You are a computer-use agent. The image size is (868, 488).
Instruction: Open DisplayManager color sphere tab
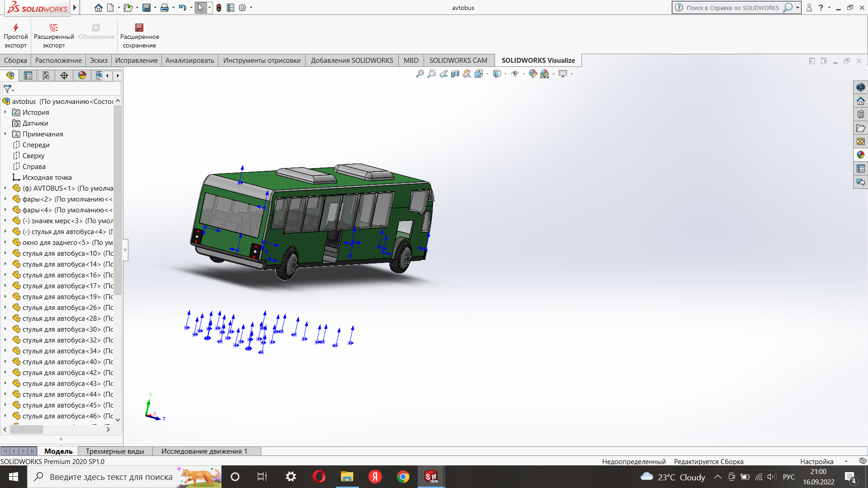pos(82,75)
